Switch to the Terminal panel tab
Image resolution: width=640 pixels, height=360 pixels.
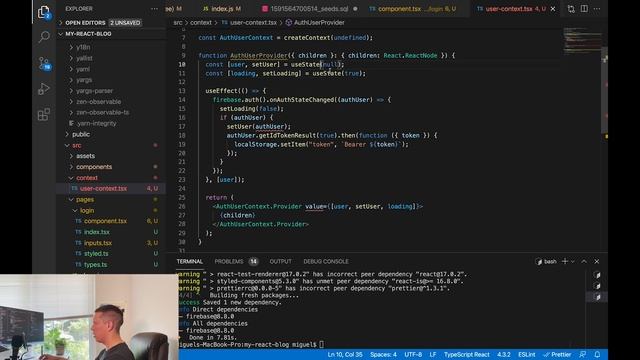coord(189,261)
